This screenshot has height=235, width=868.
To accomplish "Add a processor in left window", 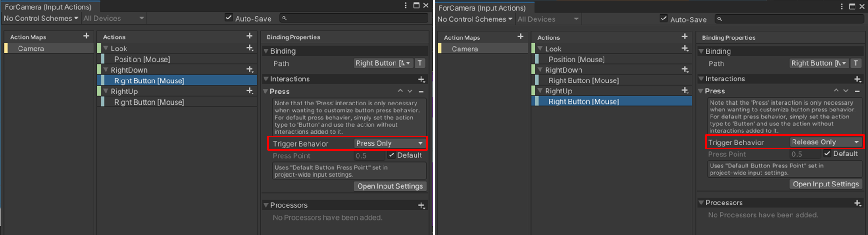I will click(421, 205).
